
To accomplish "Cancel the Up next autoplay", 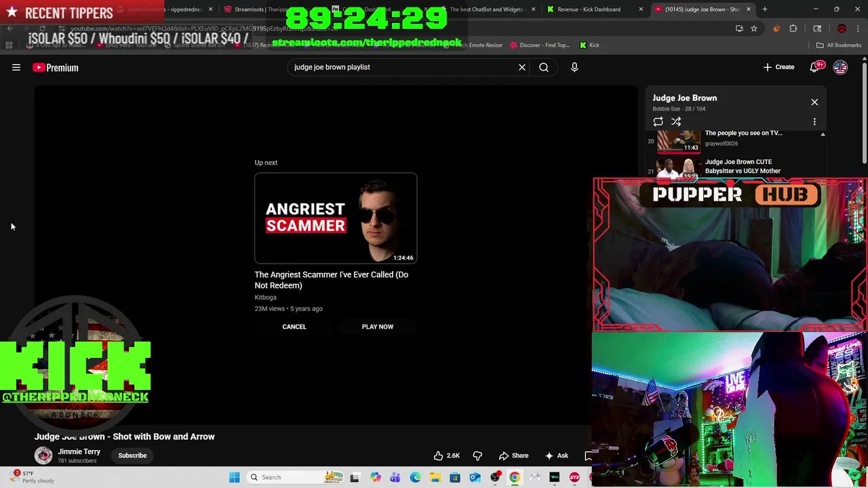I will (x=294, y=327).
